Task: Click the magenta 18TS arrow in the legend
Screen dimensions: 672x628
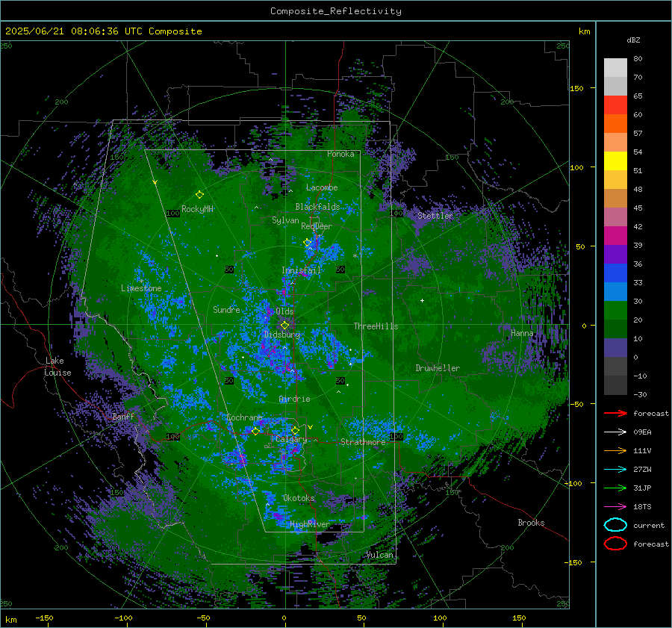Action: [615, 507]
